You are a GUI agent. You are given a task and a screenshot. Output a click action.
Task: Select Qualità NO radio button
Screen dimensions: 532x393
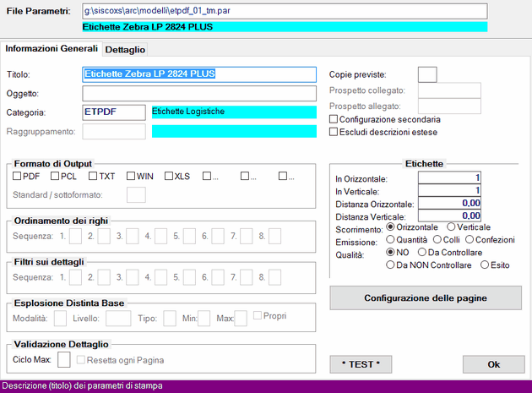390,253
